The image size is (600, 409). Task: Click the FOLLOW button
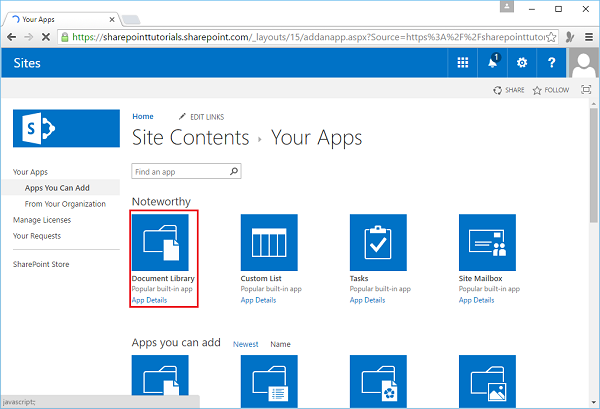(551, 90)
